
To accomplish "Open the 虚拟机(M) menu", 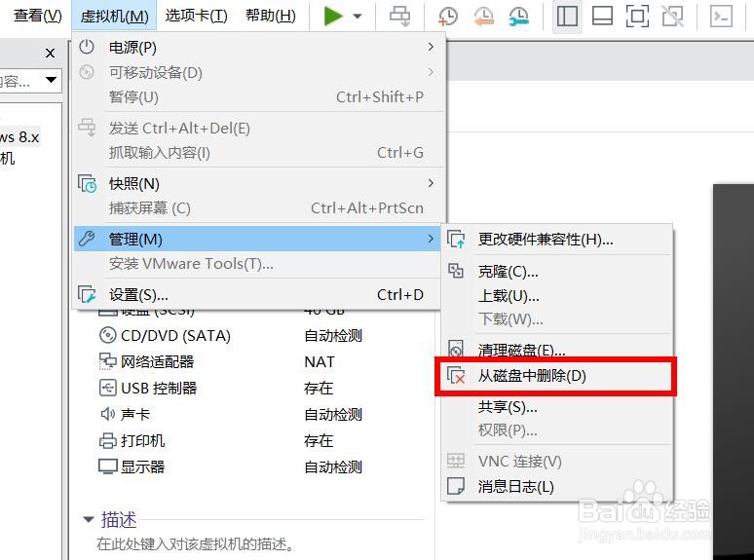I will [114, 16].
